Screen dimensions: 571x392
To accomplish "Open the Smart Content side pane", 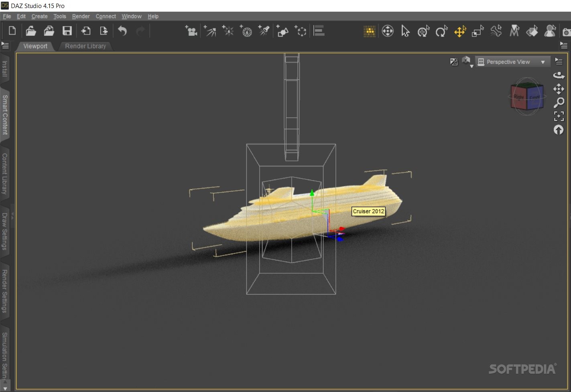I will pos(5,115).
